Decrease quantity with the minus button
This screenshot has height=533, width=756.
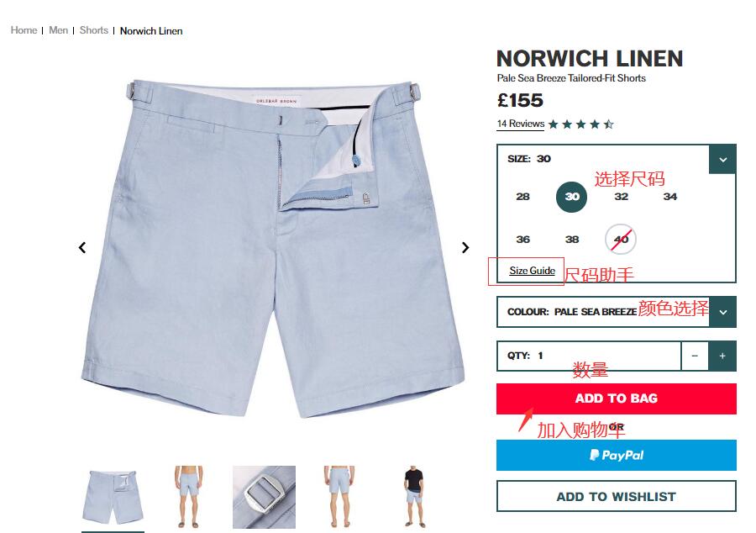point(695,356)
